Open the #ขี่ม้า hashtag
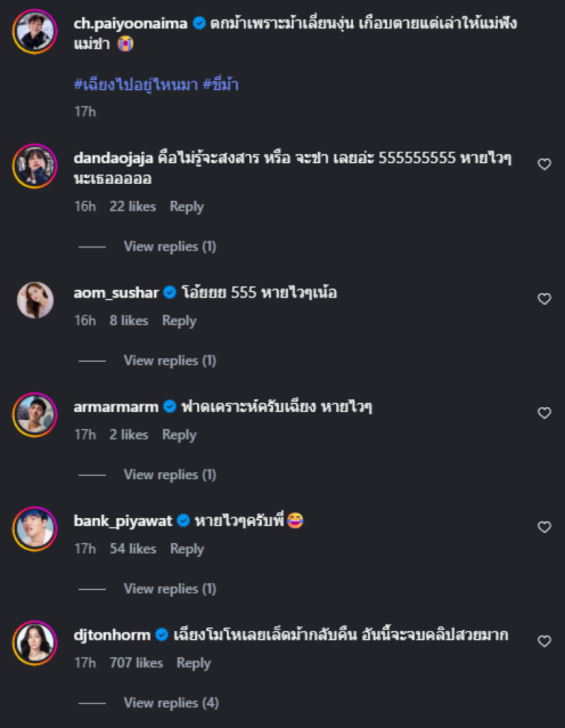The image size is (565, 728). click(220, 83)
